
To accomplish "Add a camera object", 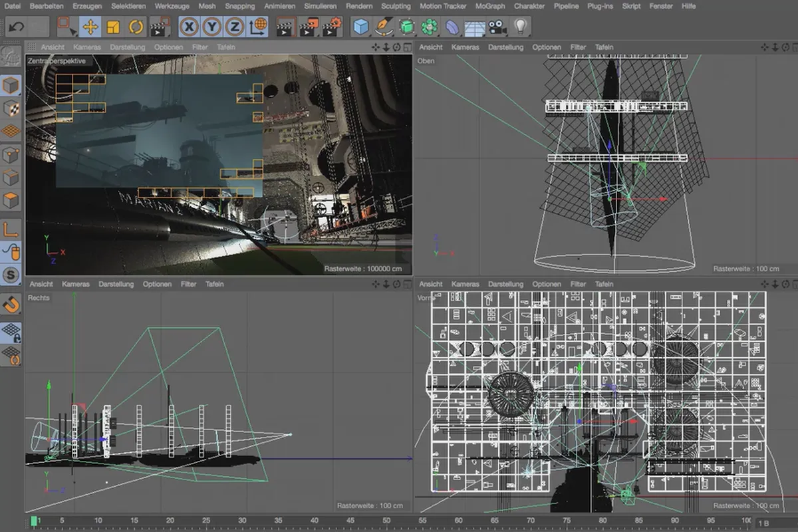I will click(x=497, y=27).
